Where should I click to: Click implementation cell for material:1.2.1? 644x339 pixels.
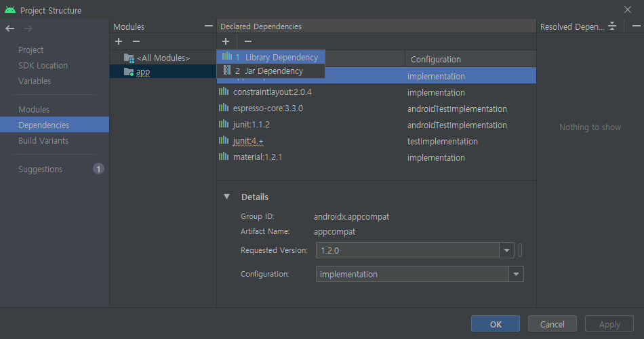click(x=436, y=157)
